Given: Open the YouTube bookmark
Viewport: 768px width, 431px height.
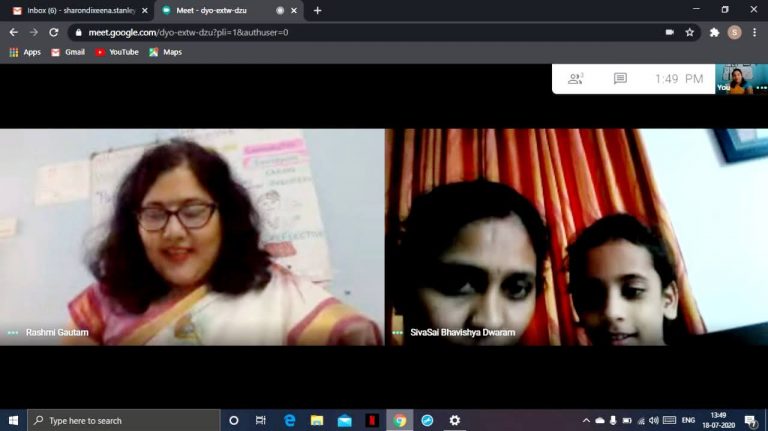Looking at the screenshot, I should pos(117,52).
